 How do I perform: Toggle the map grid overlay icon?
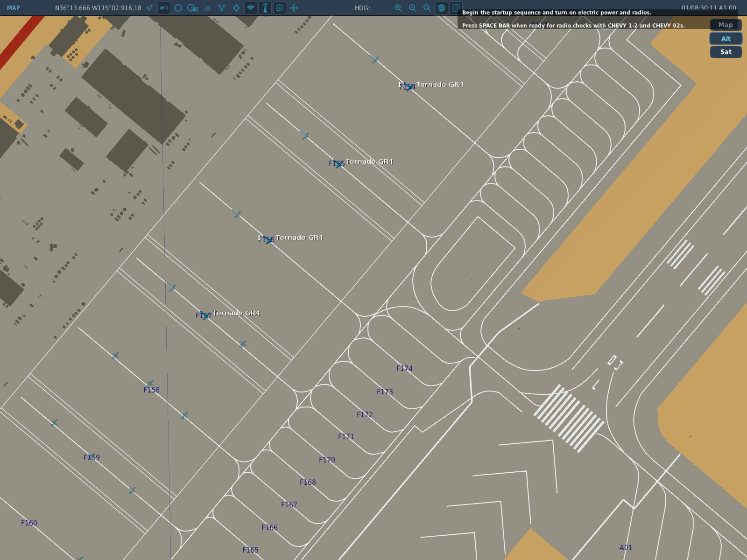tap(456, 8)
